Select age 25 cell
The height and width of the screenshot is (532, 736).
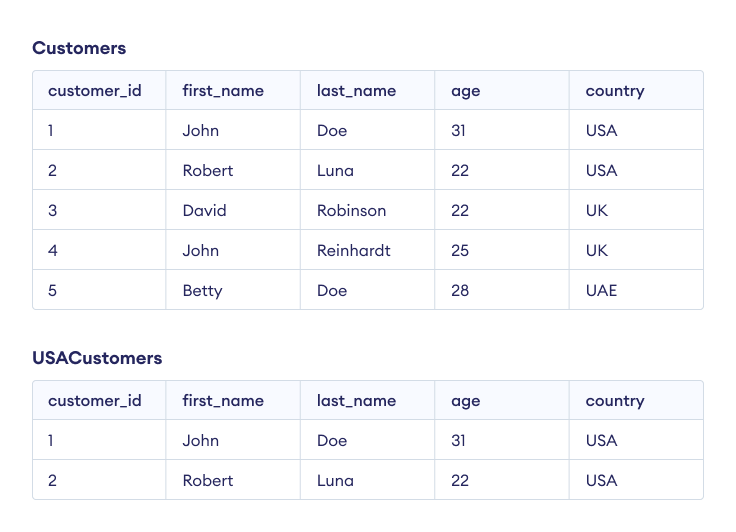(460, 251)
